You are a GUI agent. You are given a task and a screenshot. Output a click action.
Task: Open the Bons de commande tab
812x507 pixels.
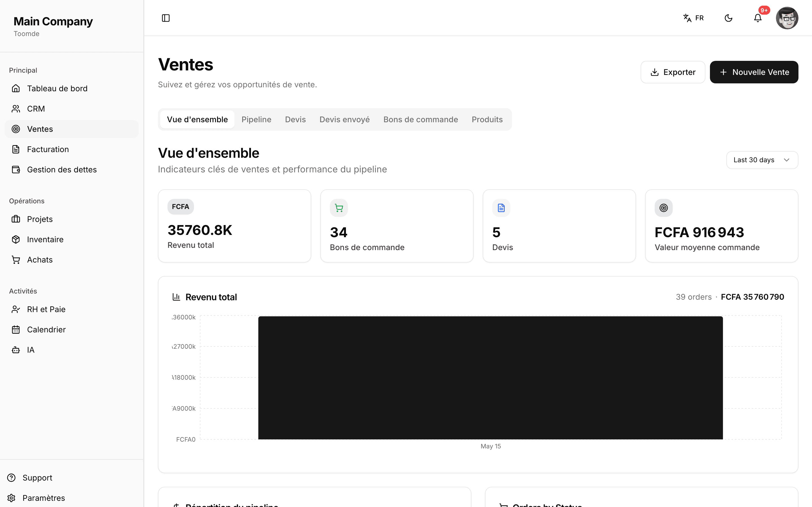420,119
